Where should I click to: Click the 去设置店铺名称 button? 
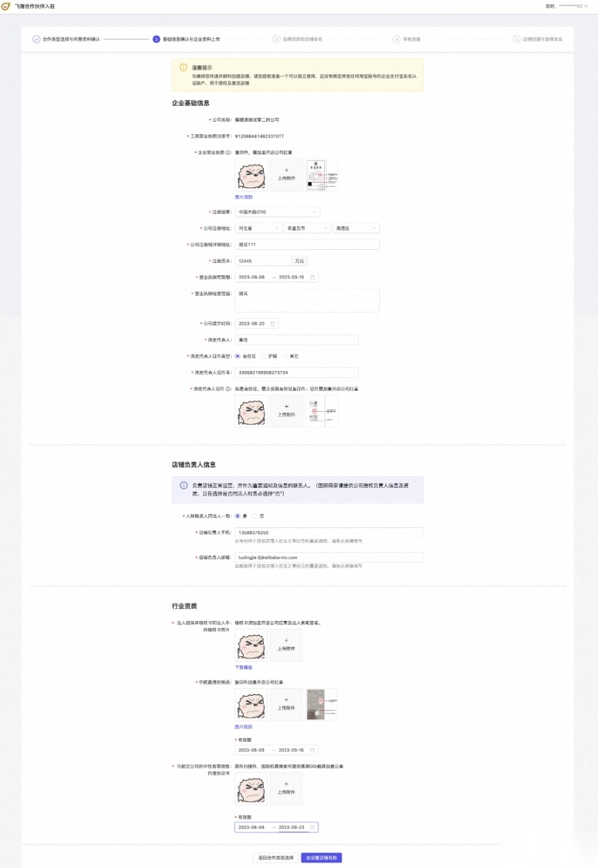(x=321, y=858)
